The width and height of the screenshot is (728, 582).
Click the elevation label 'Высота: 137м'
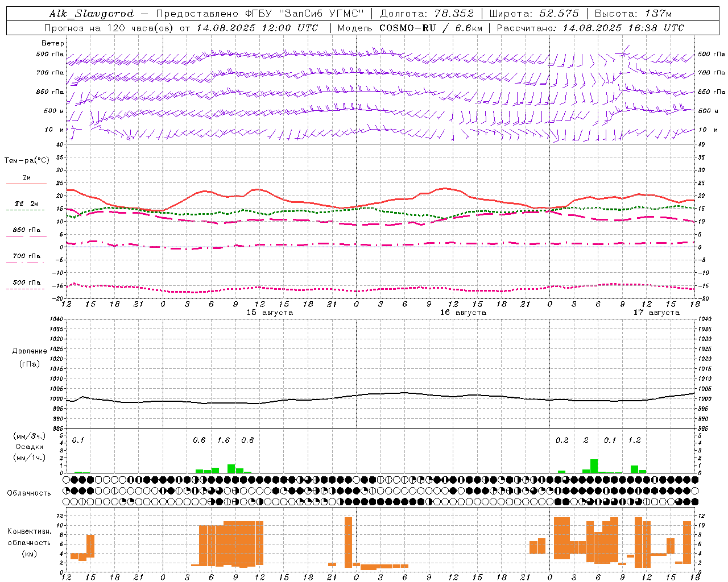(x=632, y=14)
